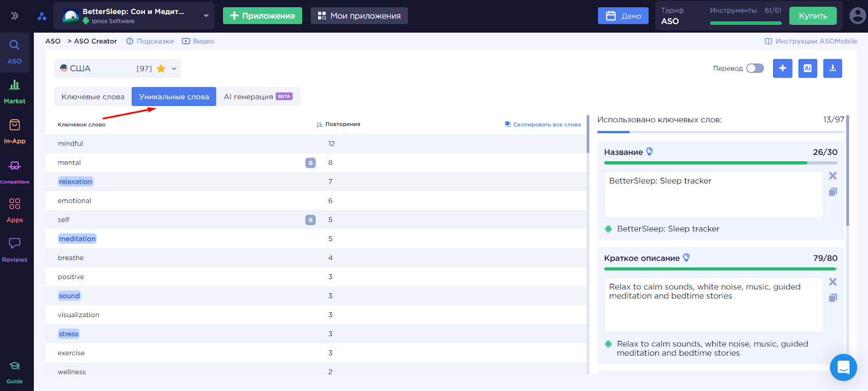Select the Уникальные слова tab
Viewport: 868px width, 391px height.
point(174,97)
